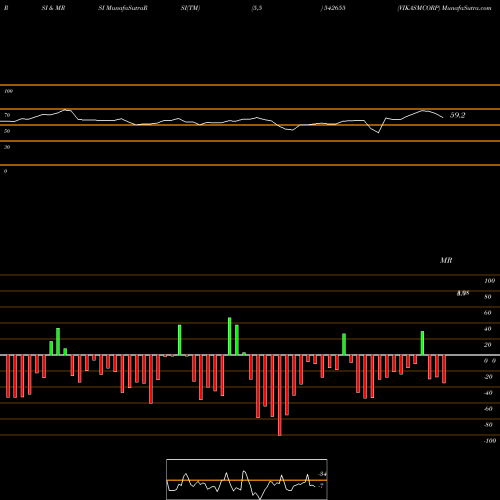Click the longest red MR bar reaching -100
The width and height of the screenshot is (500, 500).
pyautogui.click(x=280, y=395)
